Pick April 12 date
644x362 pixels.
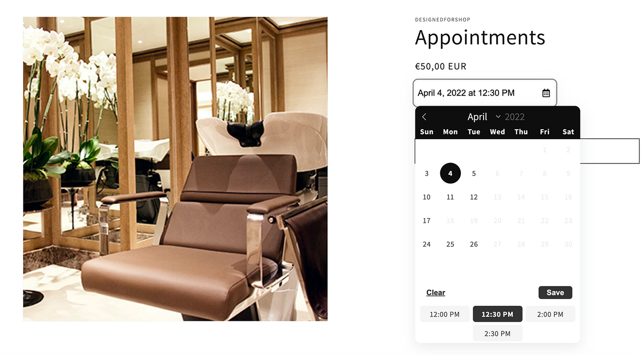(x=474, y=197)
